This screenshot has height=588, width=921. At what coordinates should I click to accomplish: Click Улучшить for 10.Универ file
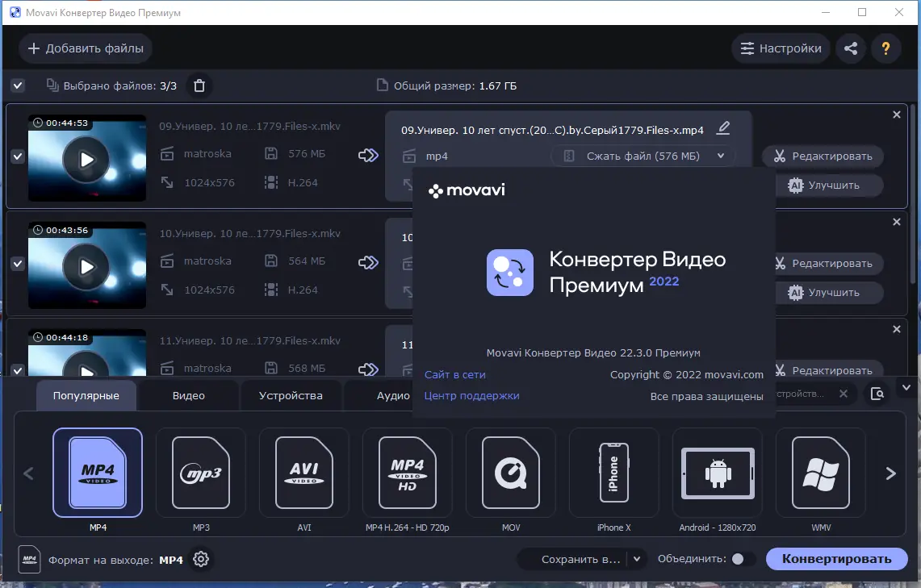pos(829,293)
